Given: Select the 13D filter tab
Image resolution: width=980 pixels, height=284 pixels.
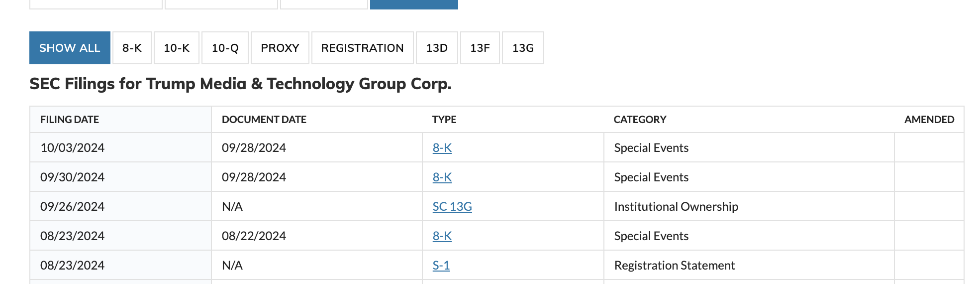Looking at the screenshot, I should coord(437,48).
